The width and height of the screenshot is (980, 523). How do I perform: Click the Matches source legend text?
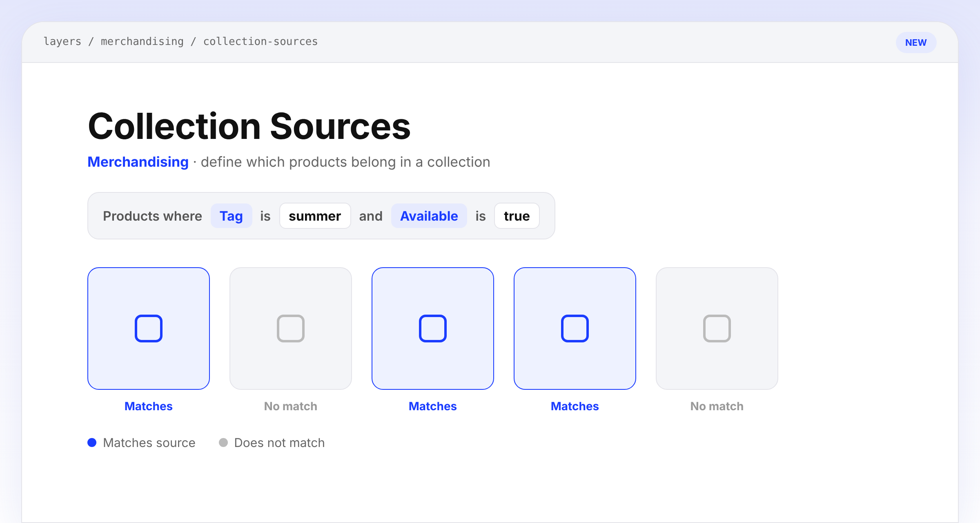pyautogui.click(x=149, y=443)
